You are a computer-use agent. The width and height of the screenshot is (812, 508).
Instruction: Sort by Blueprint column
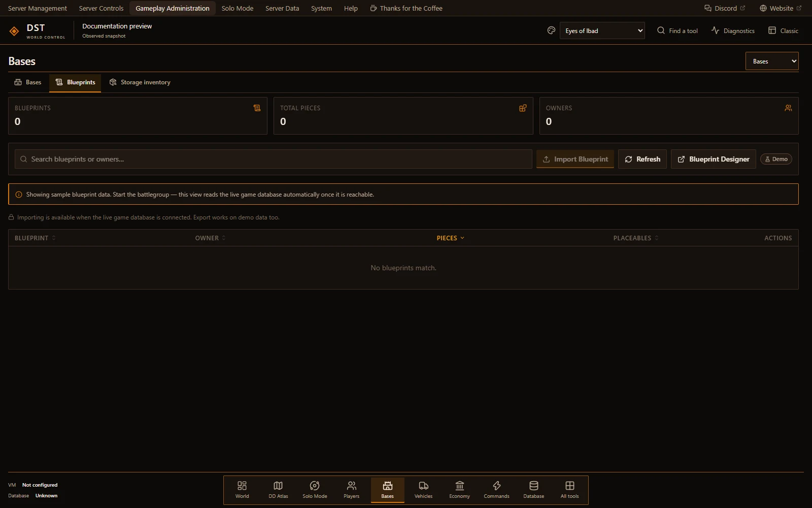[x=35, y=238]
